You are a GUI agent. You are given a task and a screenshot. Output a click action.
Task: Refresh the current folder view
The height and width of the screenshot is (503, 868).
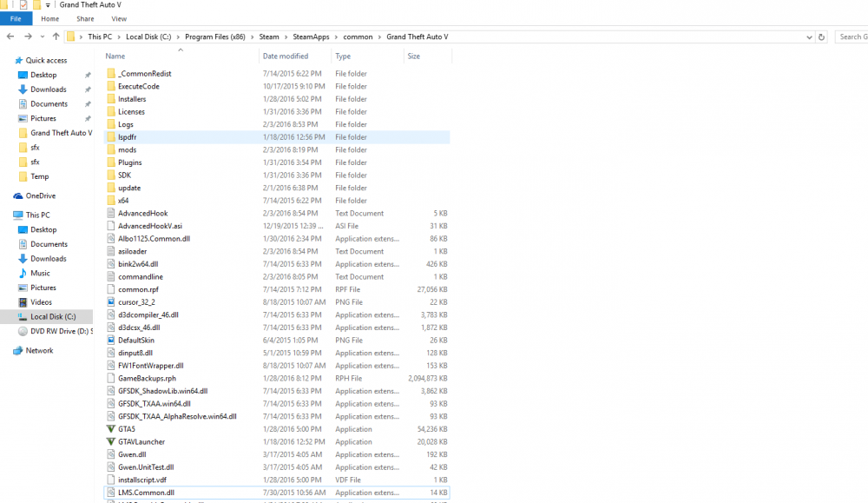click(821, 37)
